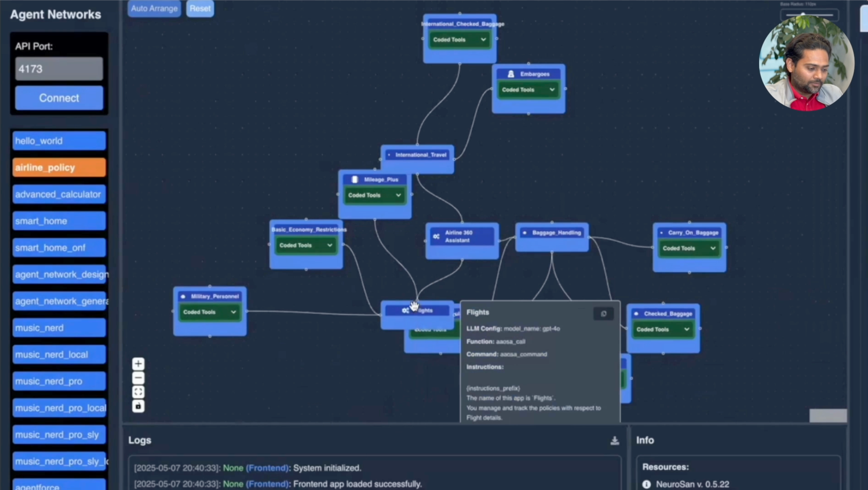Select the airline_policy network

pos(59,167)
